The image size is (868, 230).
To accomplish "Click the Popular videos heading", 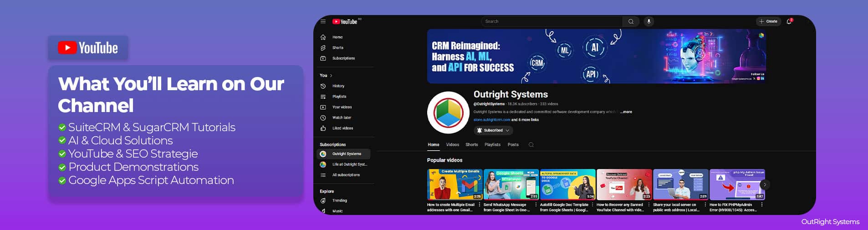I will 444,160.
